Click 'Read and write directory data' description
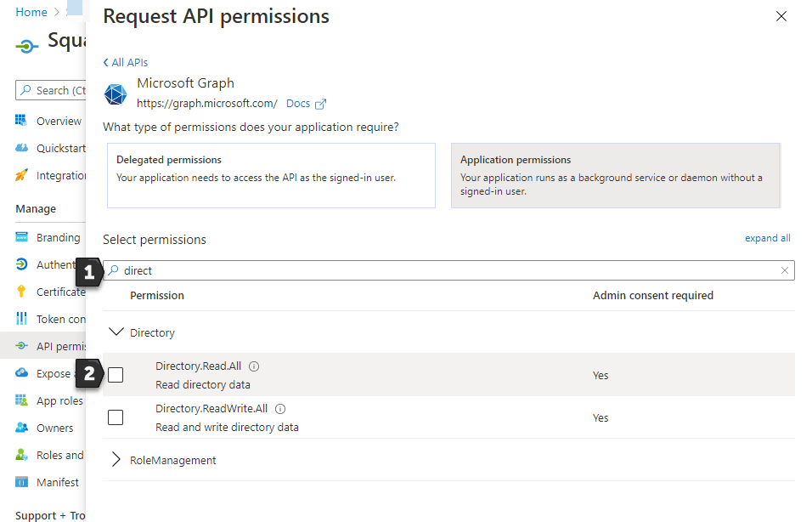Image resolution: width=812 pixels, height=522 pixels. 227,428
